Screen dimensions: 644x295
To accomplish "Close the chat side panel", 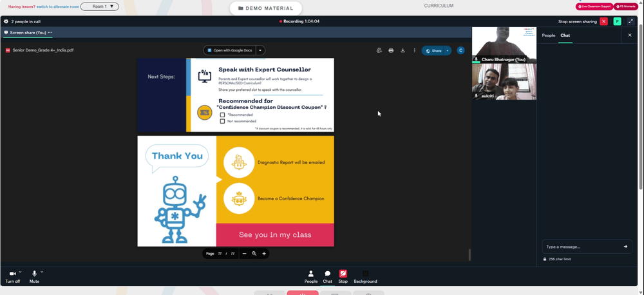I will click(x=630, y=35).
